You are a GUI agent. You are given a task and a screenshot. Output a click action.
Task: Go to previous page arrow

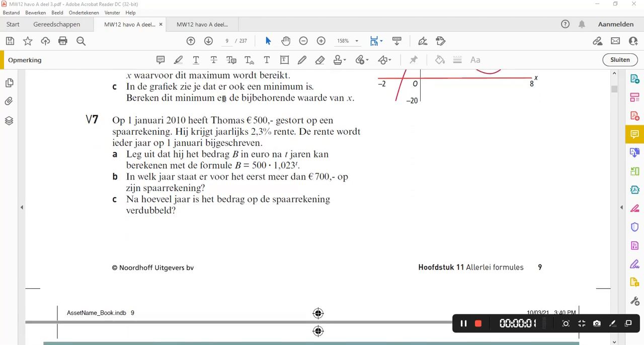tap(191, 41)
